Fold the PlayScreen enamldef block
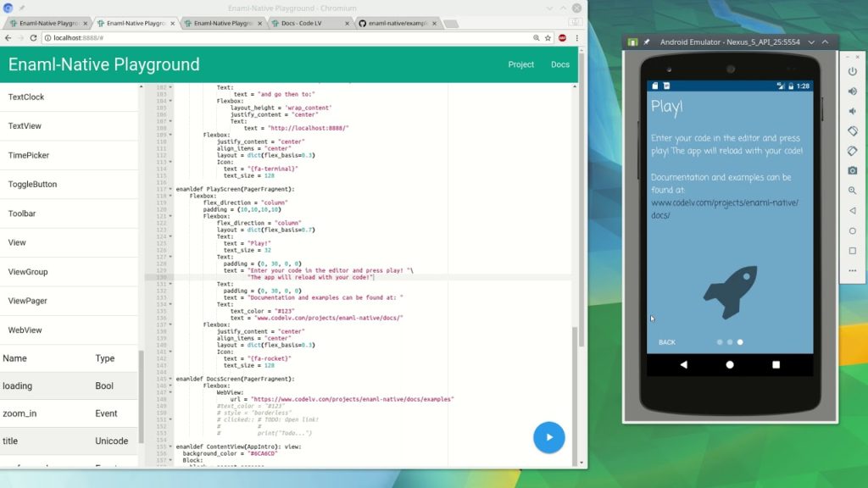This screenshot has width=868, height=488. (170, 189)
